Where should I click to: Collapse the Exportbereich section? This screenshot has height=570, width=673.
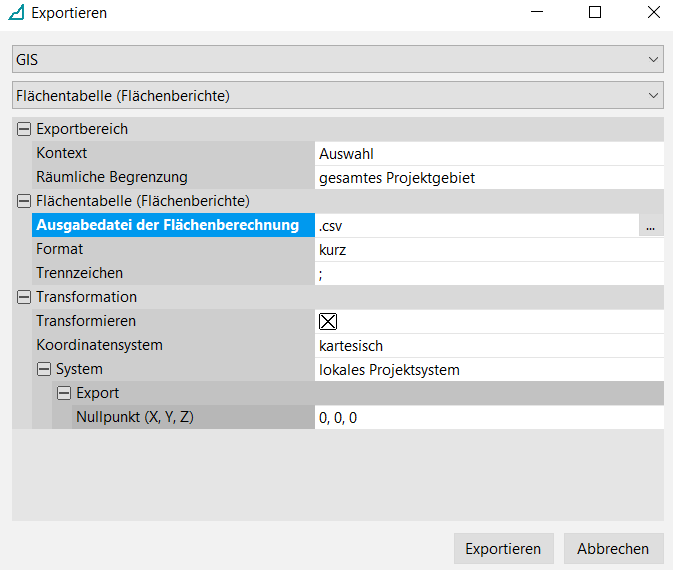point(24,129)
